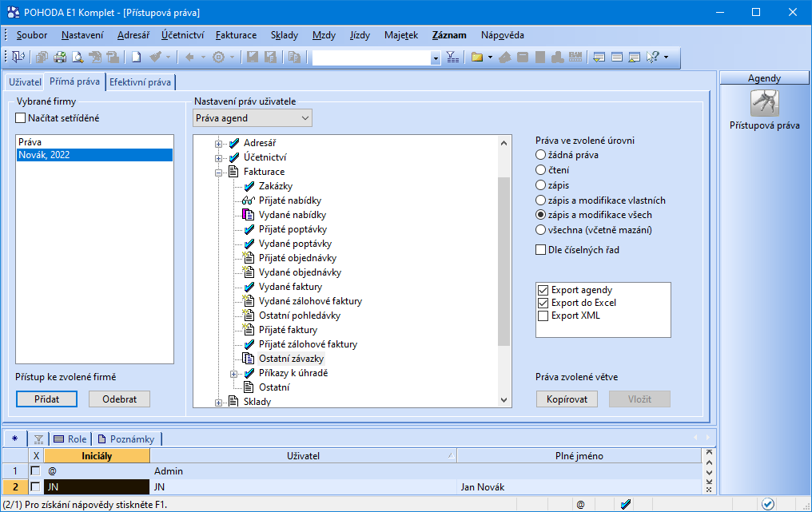Viewport: 812px width, 512px height.
Task: Open the dropdown arrow beside the help icon
Action: point(666,57)
